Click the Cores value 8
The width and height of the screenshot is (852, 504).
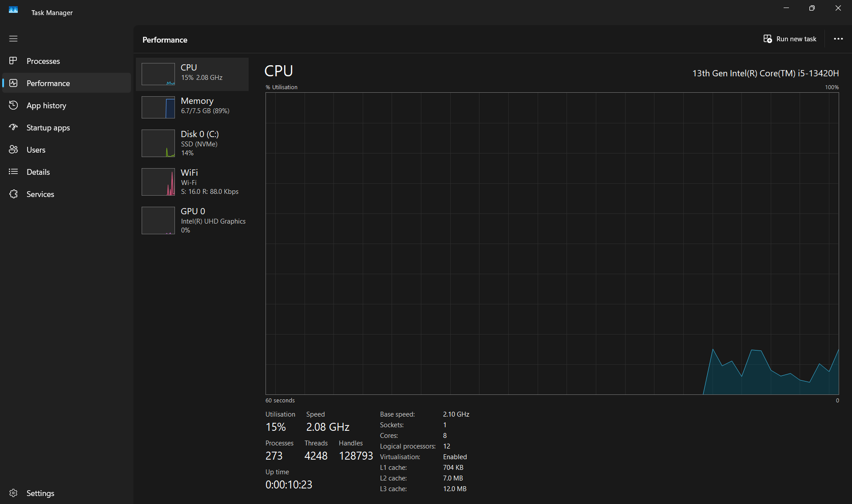pyautogui.click(x=445, y=436)
